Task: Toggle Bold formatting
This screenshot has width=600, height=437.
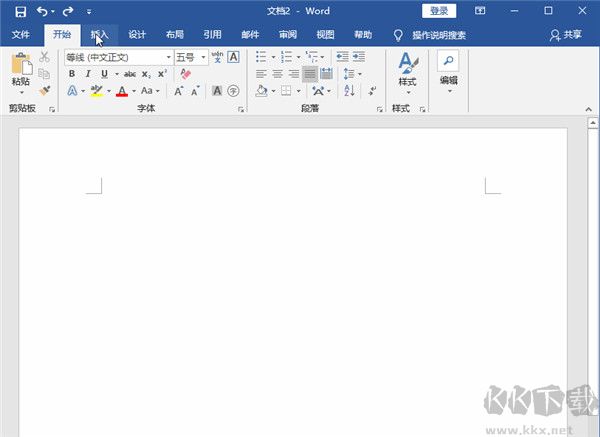Action: point(72,74)
